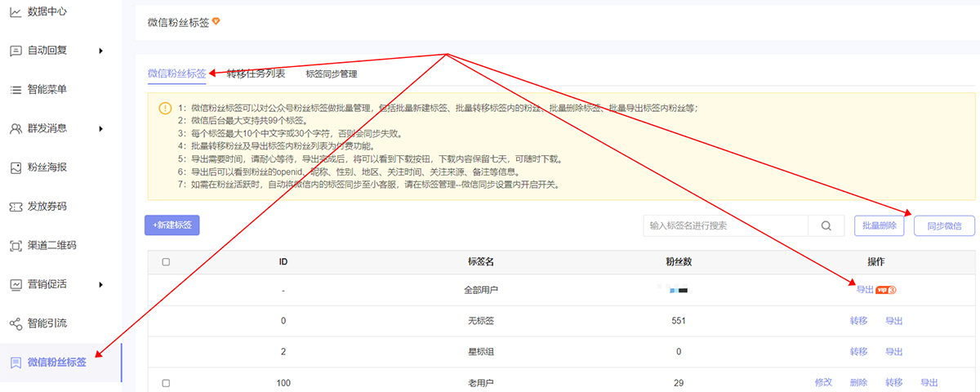Click 转移 for the 星标组 row

click(858, 352)
